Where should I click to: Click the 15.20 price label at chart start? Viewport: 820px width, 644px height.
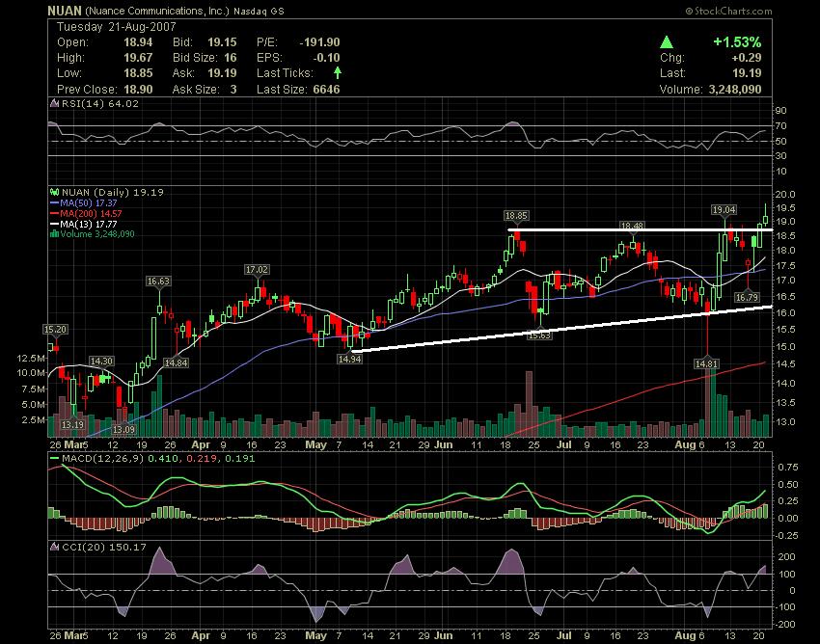point(55,330)
